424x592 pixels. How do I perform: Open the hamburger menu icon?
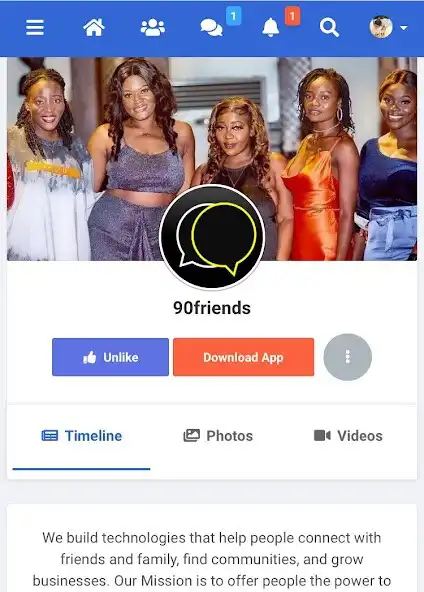tap(35, 28)
